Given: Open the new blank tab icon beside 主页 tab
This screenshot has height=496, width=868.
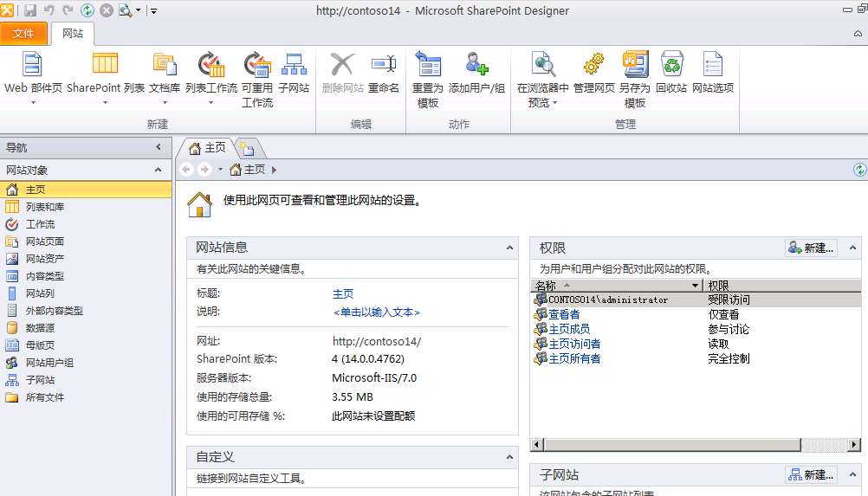Looking at the screenshot, I should coord(247,148).
